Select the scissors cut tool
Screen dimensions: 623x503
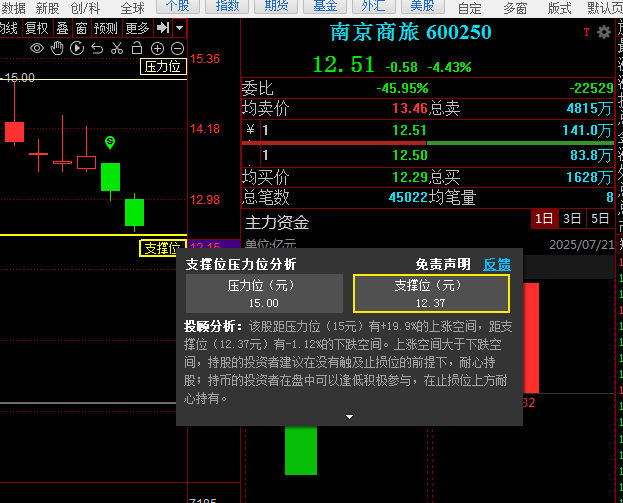point(117,48)
